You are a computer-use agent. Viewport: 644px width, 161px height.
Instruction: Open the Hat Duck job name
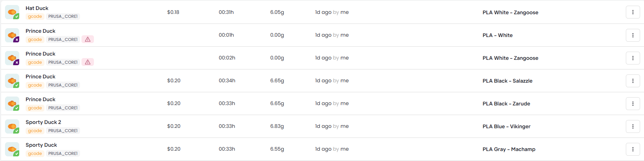pyautogui.click(x=37, y=8)
